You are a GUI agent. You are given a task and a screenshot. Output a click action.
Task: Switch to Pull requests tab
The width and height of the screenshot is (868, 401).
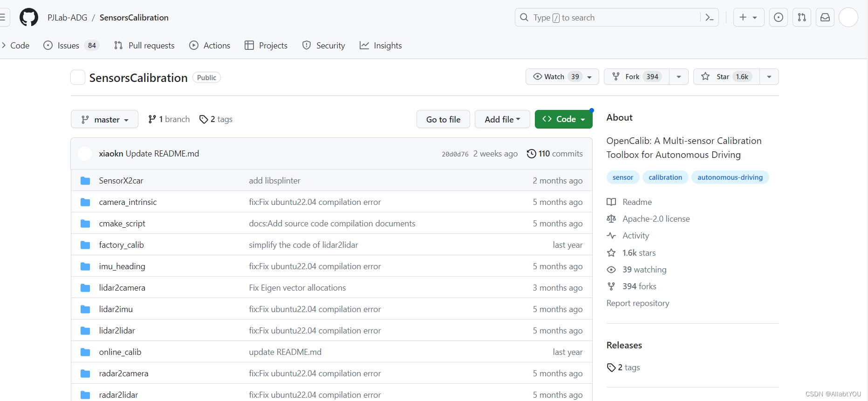click(144, 45)
